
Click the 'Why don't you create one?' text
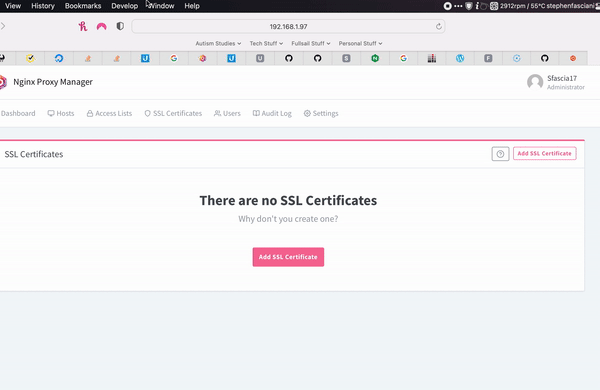tap(288, 219)
